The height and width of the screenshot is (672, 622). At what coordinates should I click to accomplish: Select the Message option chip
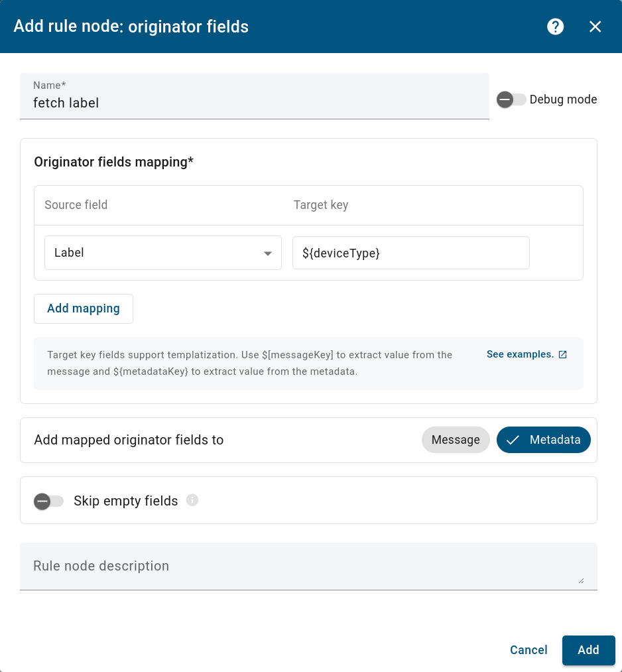456,440
